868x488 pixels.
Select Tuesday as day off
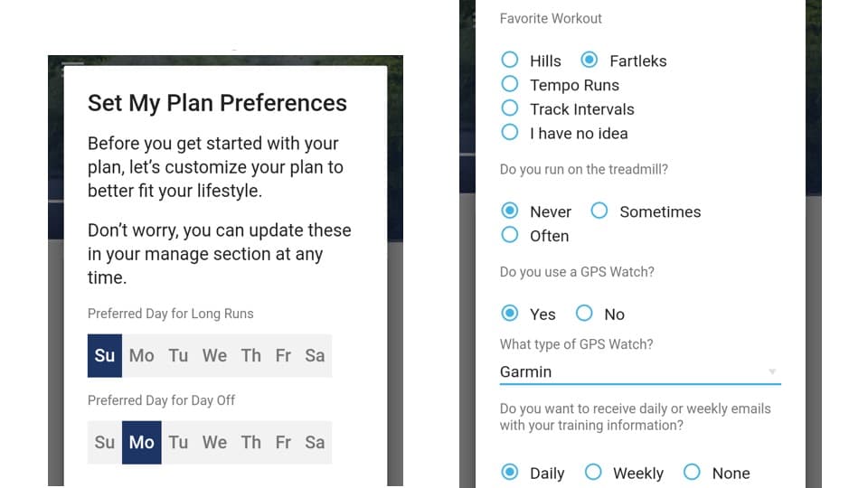(x=178, y=443)
